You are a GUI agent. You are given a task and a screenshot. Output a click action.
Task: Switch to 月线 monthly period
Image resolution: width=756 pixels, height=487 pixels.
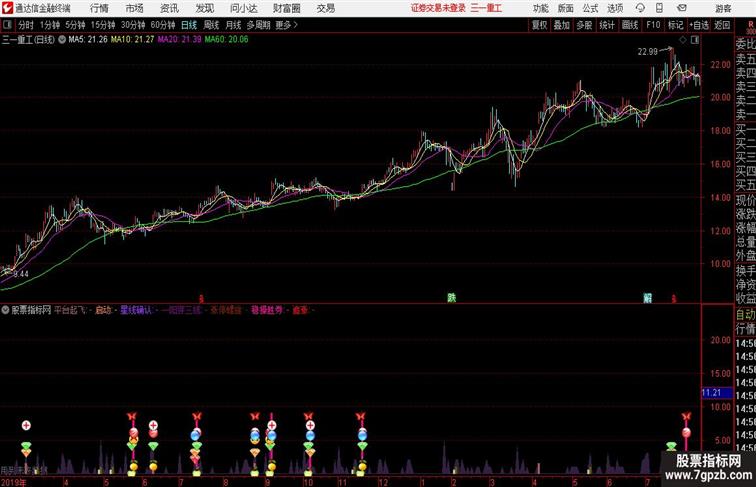pyautogui.click(x=233, y=25)
